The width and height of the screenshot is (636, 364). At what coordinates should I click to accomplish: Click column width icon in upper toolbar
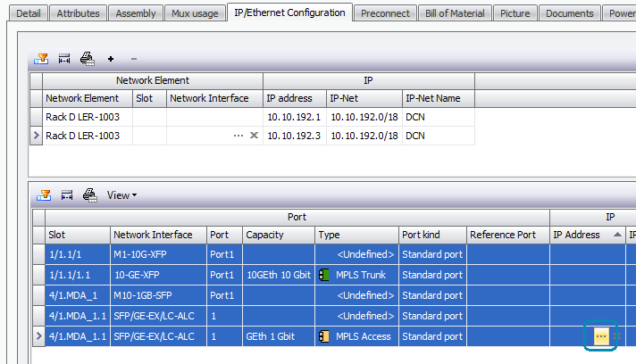[x=64, y=59]
